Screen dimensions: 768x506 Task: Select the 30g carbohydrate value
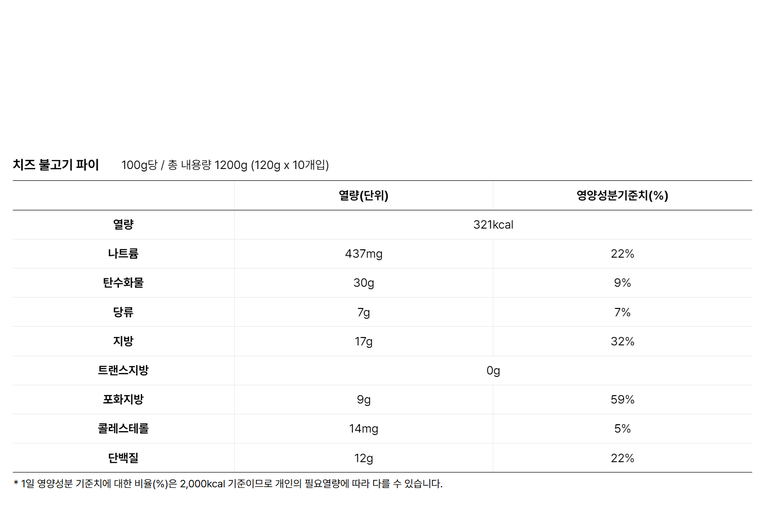coord(363,283)
